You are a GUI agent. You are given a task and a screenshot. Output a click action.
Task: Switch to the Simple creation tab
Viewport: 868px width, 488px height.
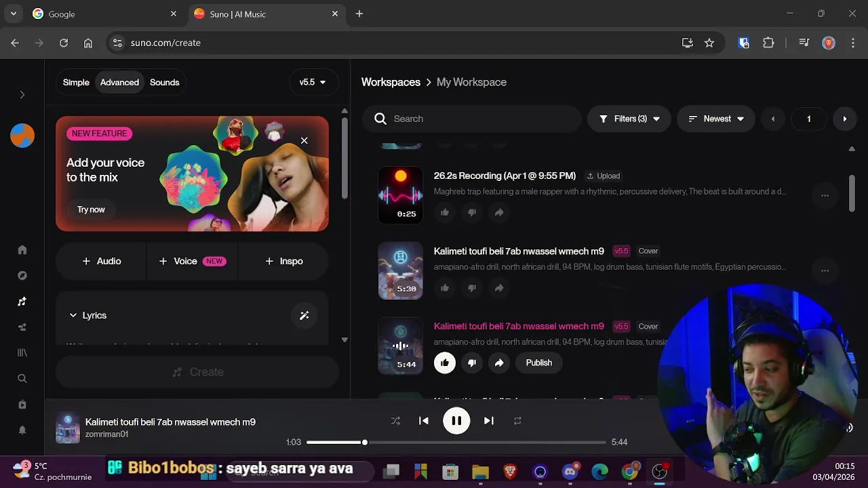click(x=76, y=82)
